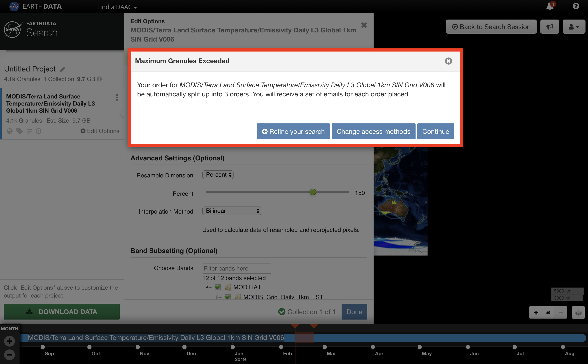Select Mar on the timeline
588x364 pixels.
(331, 353)
